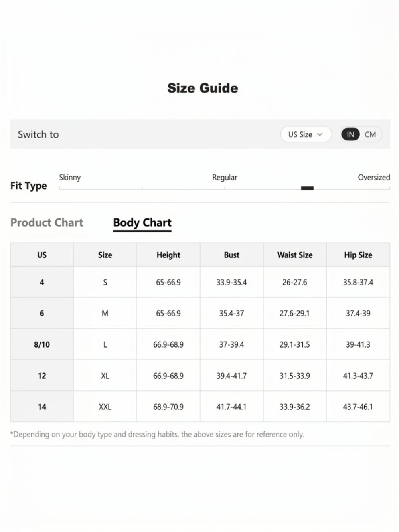Select the US 8/10 size row

[200, 344]
